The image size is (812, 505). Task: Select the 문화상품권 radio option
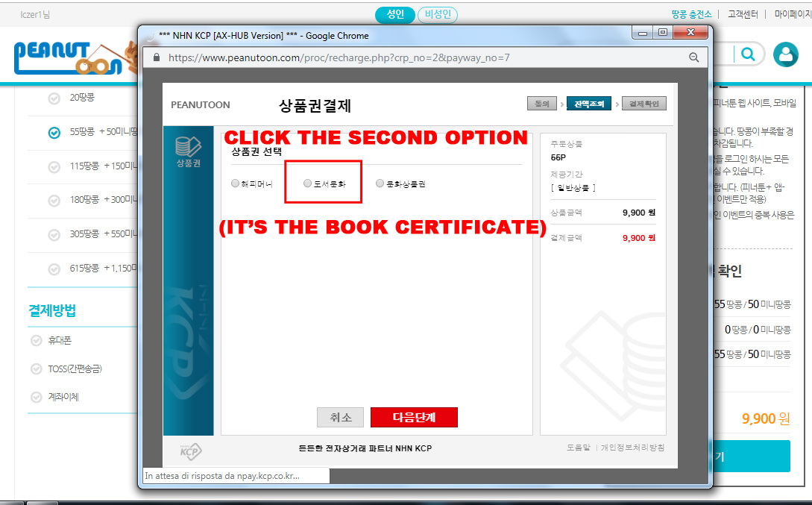[x=380, y=184]
